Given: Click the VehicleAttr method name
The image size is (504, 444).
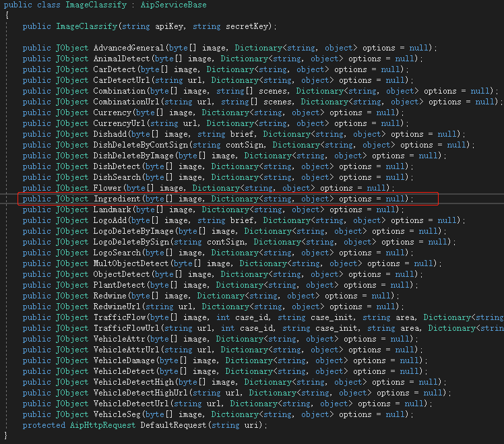Looking at the screenshot, I should (x=119, y=339).
